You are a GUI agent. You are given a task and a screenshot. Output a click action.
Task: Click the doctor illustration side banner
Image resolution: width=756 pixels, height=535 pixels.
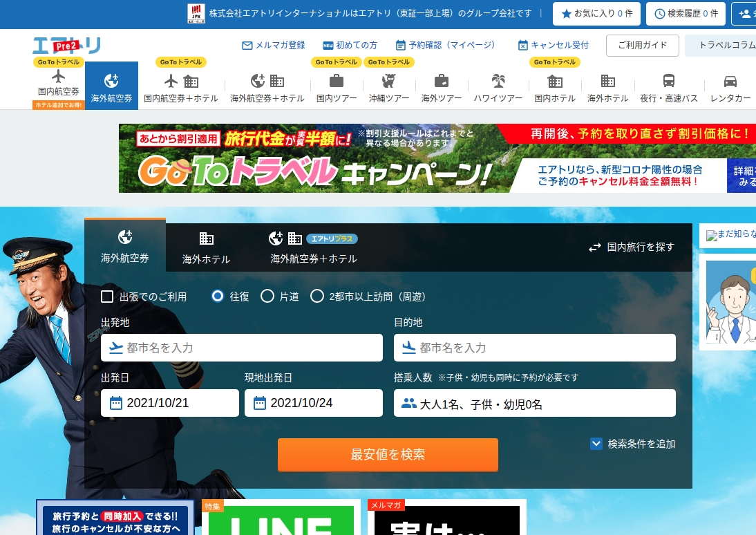coord(728,302)
